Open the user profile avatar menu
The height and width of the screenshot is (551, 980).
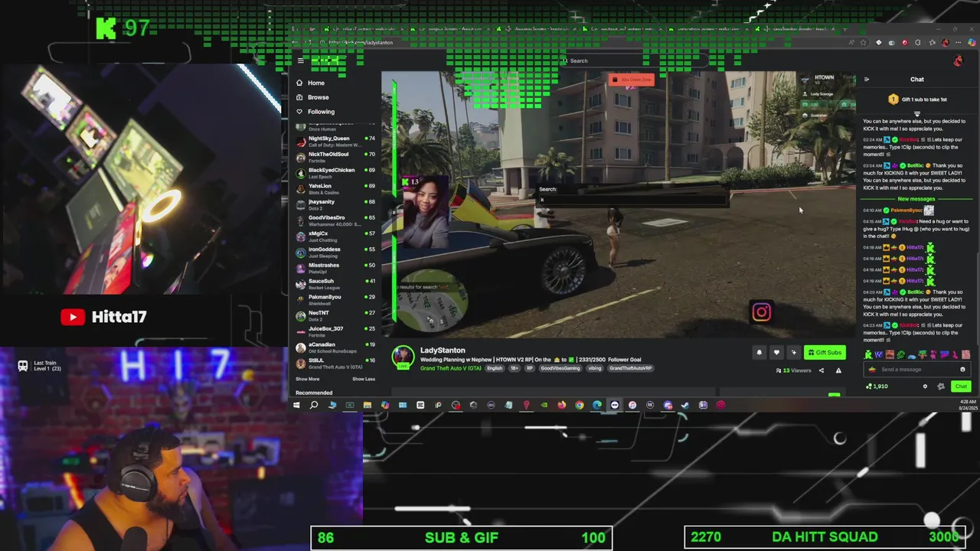click(x=959, y=60)
